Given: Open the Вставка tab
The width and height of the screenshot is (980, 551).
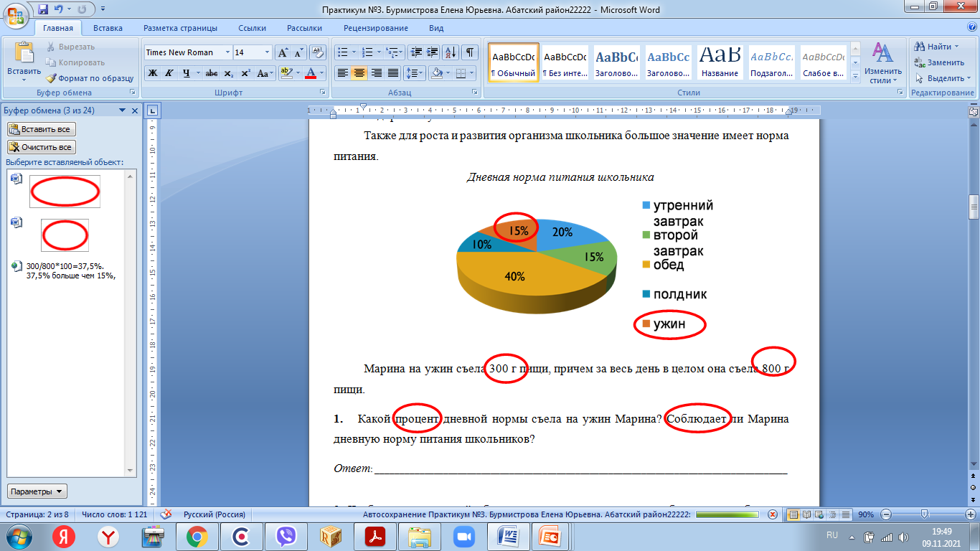Looking at the screenshot, I should pos(108,28).
